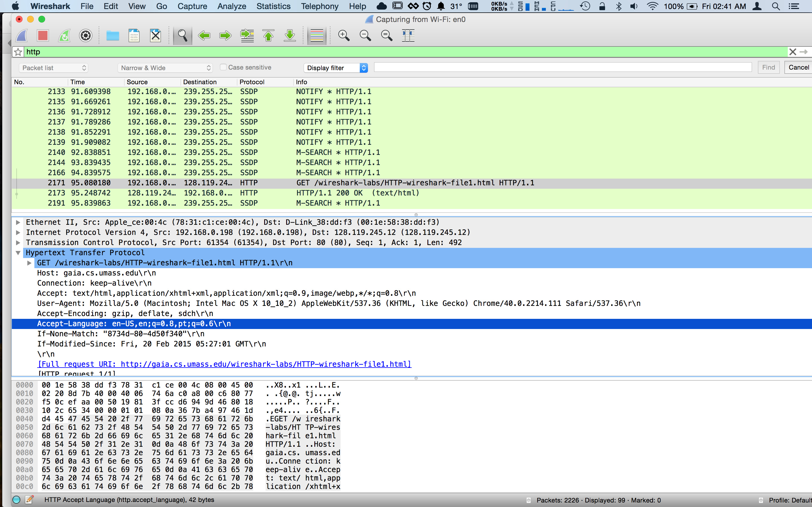Jump to last packet down-arrow icon

290,35
